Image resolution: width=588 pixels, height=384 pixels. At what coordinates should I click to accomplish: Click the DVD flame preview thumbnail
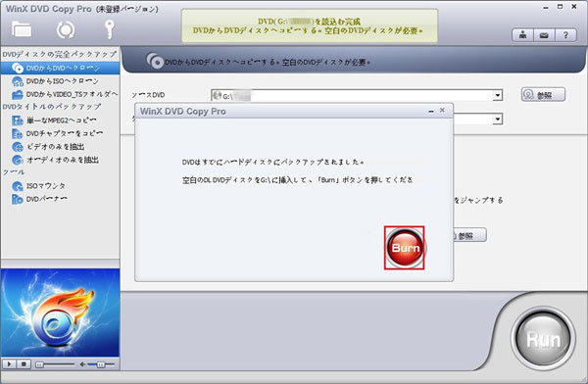60,312
